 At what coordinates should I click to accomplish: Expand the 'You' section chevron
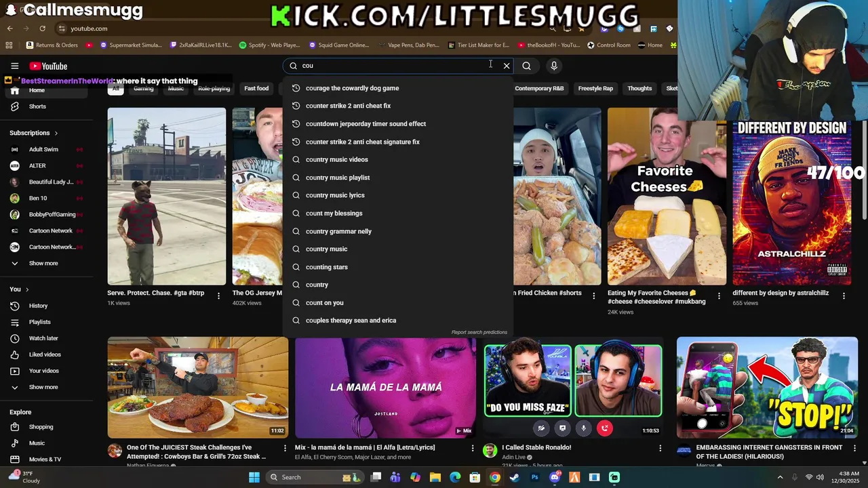27,289
